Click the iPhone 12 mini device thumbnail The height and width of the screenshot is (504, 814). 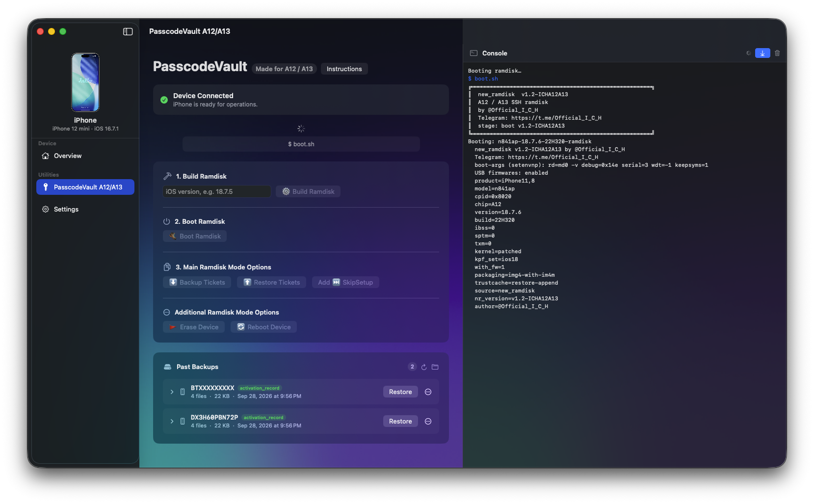click(85, 82)
